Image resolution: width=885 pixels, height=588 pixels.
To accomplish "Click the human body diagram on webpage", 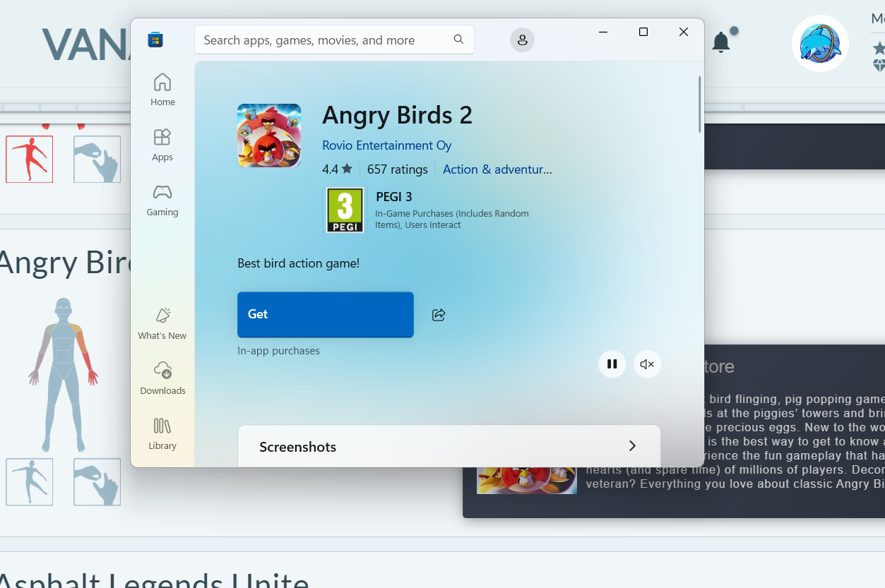I will click(x=64, y=375).
